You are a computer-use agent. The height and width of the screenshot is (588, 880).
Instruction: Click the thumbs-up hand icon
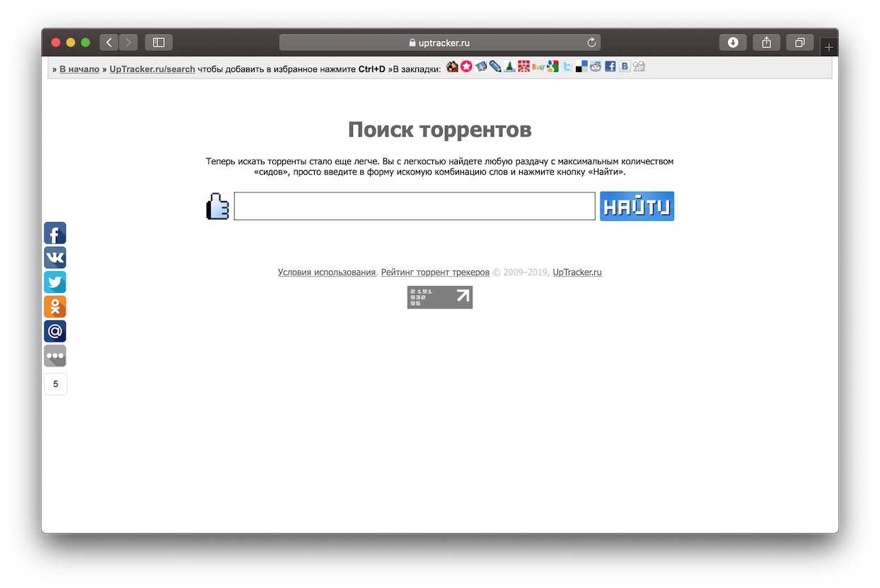[218, 207]
